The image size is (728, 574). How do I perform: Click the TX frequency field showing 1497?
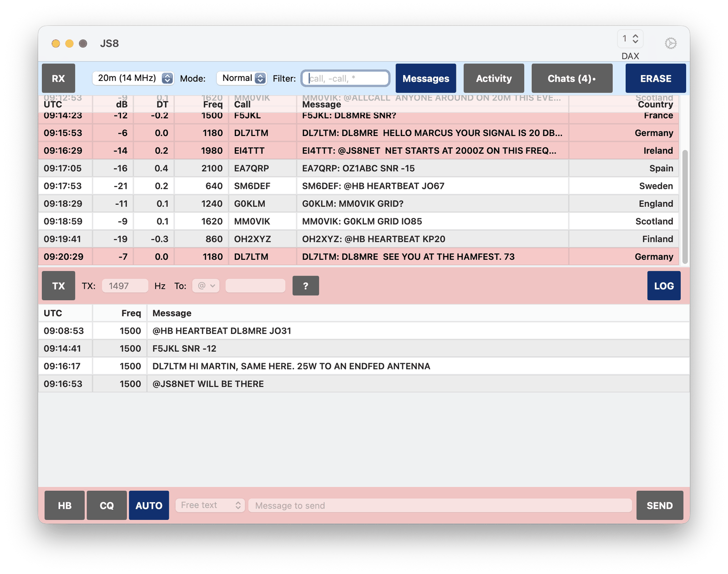[x=125, y=286]
